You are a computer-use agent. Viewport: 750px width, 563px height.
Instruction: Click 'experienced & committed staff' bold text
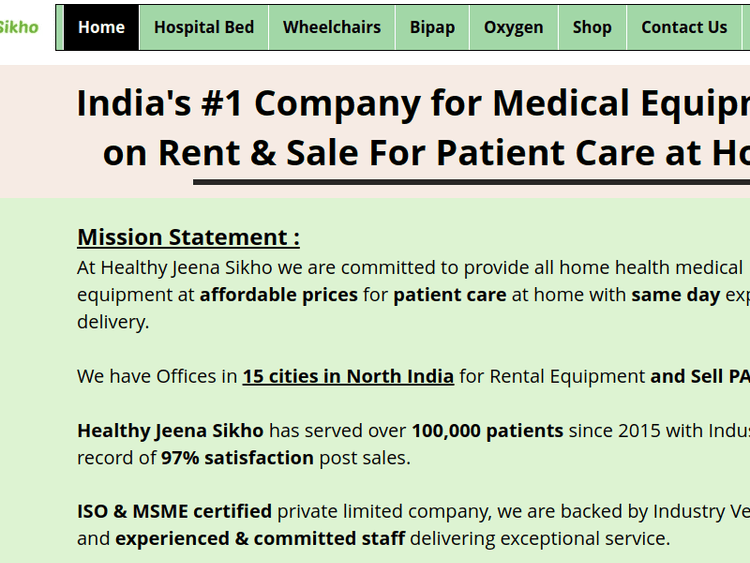(260, 538)
